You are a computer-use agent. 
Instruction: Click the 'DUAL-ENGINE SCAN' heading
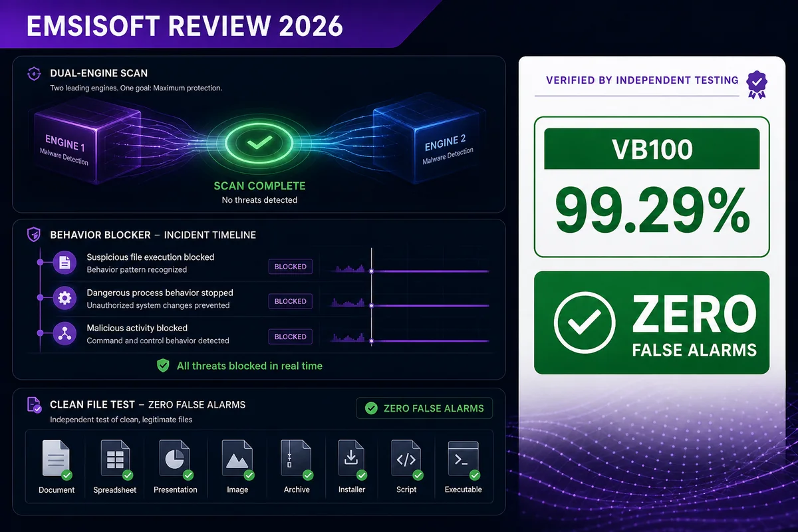point(99,74)
